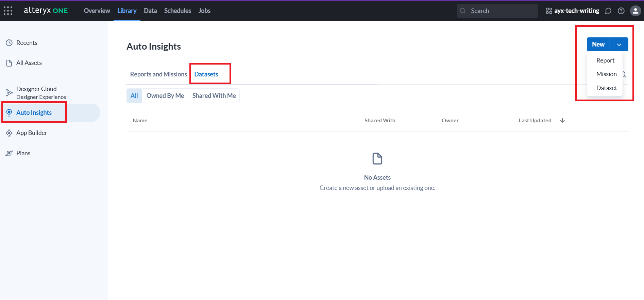The height and width of the screenshot is (300, 644).
Task: Select the All filter toggle
Action: (134, 96)
